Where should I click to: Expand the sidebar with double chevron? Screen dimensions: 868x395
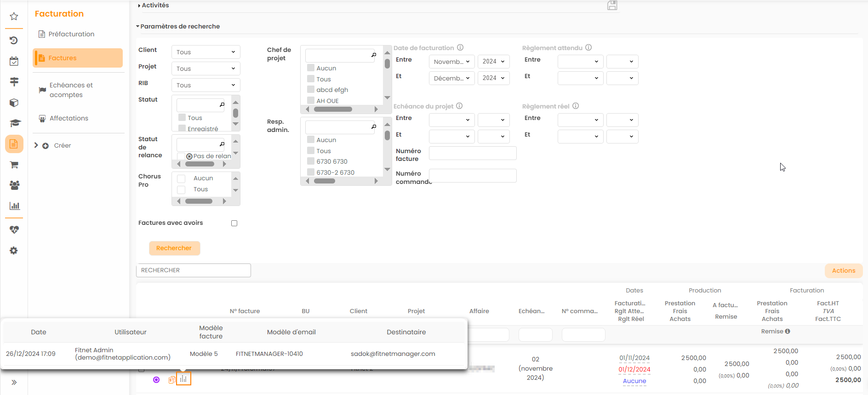(x=14, y=382)
